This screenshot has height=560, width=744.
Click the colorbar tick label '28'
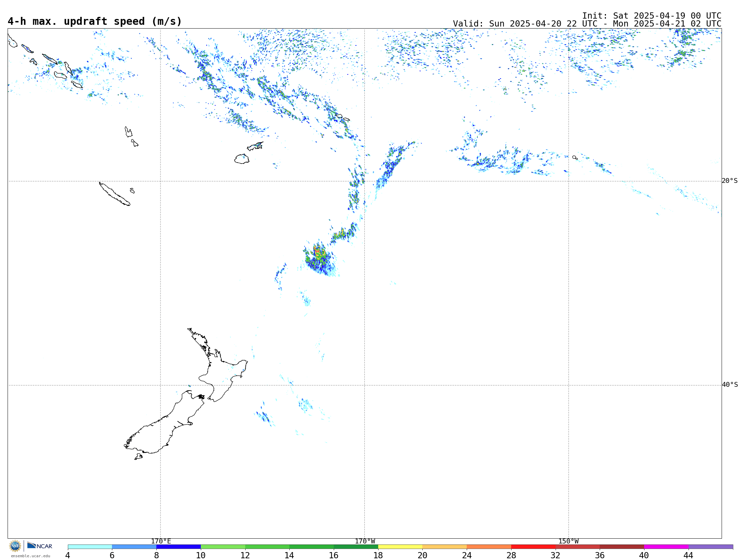tap(511, 555)
